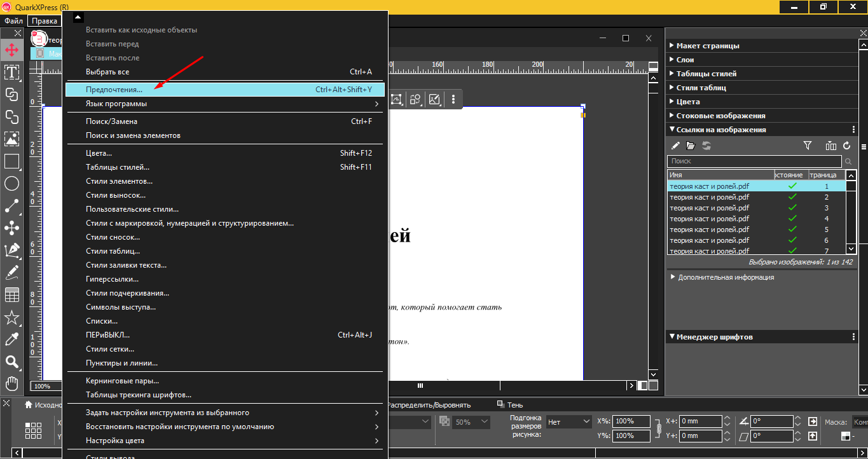
Task: Select the Eyedropper tool
Action: [x=11, y=339]
